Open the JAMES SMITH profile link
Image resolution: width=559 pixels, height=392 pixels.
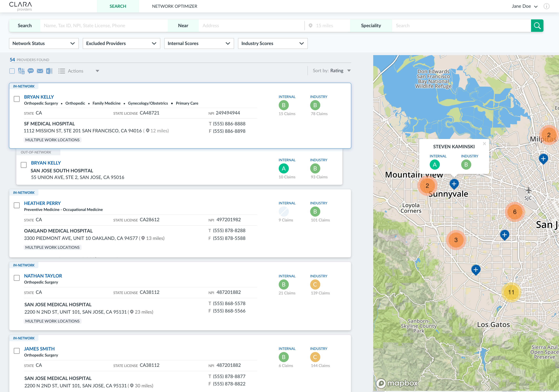39,349
